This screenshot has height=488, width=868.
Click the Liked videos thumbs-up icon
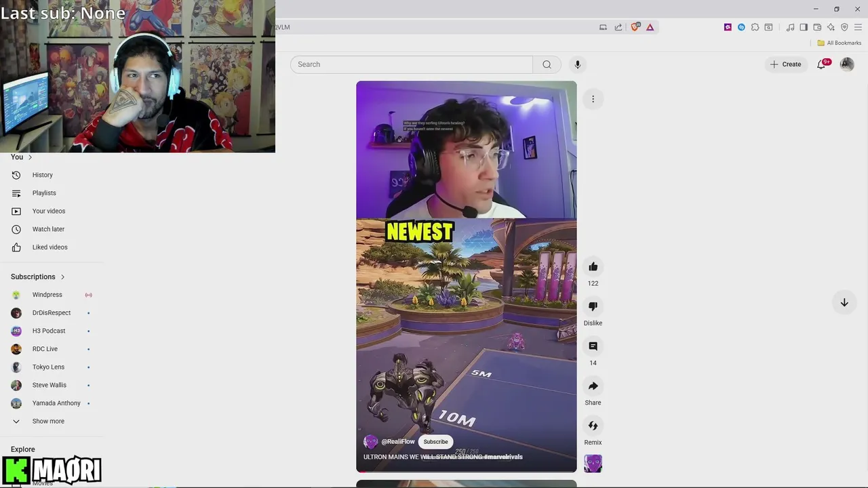(16, 247)
